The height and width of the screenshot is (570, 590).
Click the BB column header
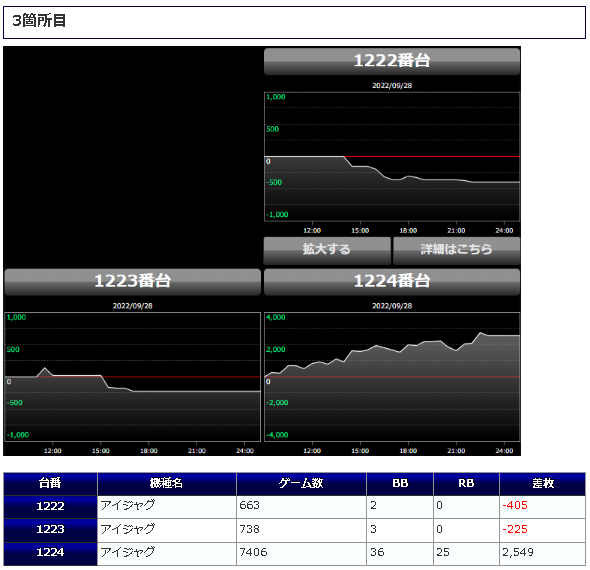(x=400, y=484)
